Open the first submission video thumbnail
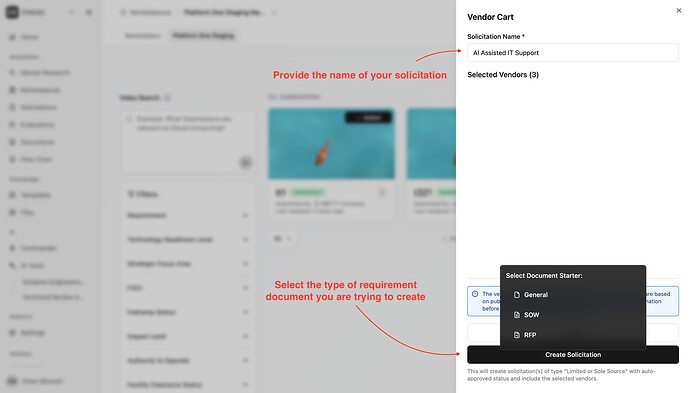Screen dimensions: 690x393 331,144
